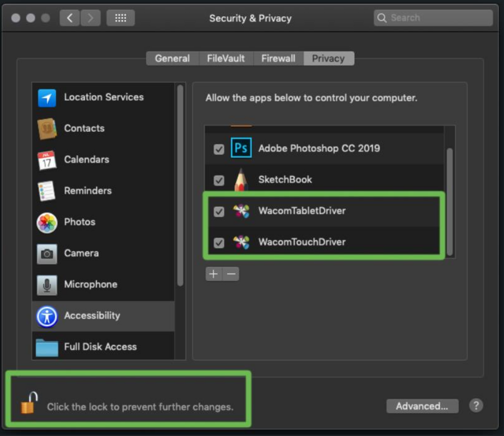Go to the General tab
The height and width of the screenshot is (436, 504).
(172, 59)
